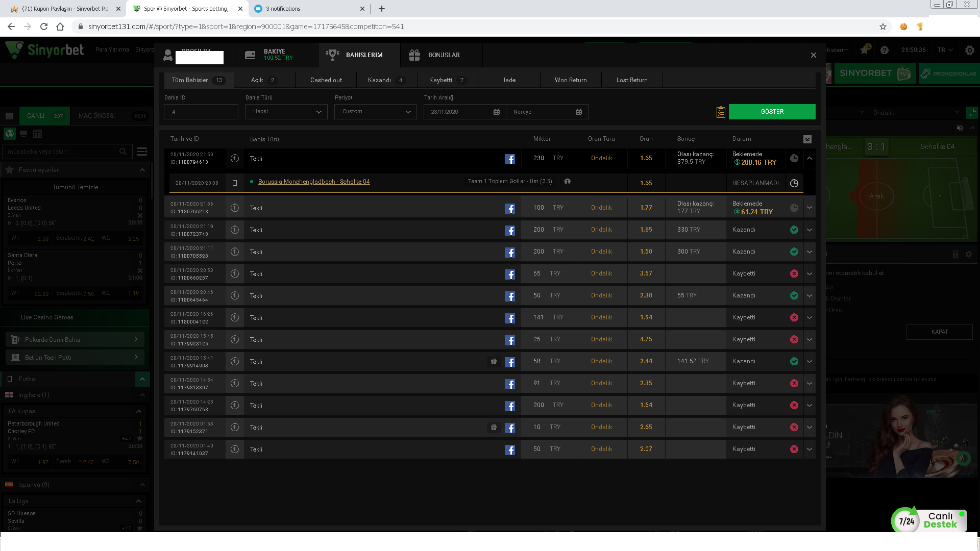Image resolution: width=980 pixels, height=551 pixels.
Task: Click the clipboard copy icon beside GÖSTER
Action: pos(721,112)
